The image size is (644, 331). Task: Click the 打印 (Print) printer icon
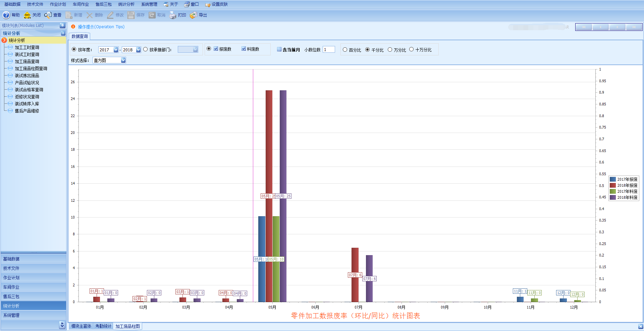(173, 15)
